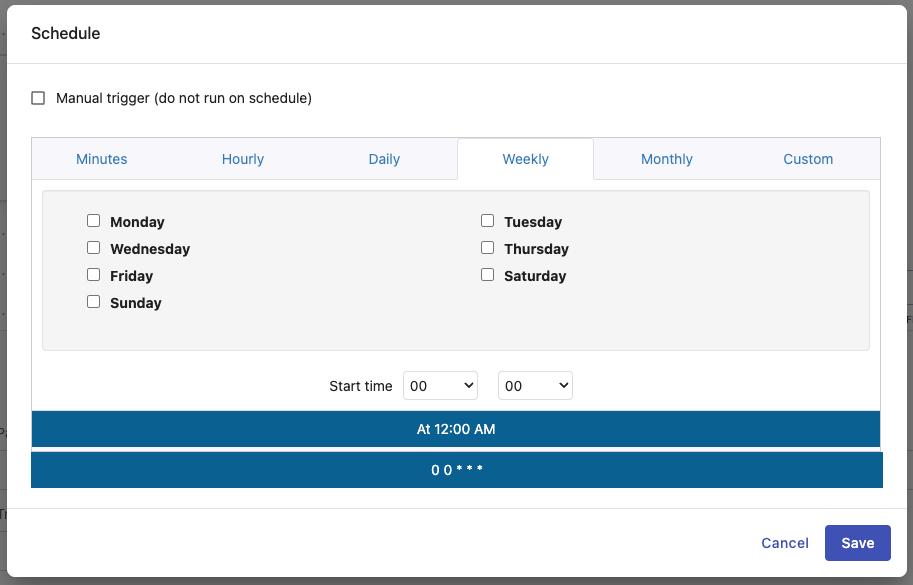Go to the Monthly tab
Viewport: 913px width, 585px height.
tap(667, 159)
